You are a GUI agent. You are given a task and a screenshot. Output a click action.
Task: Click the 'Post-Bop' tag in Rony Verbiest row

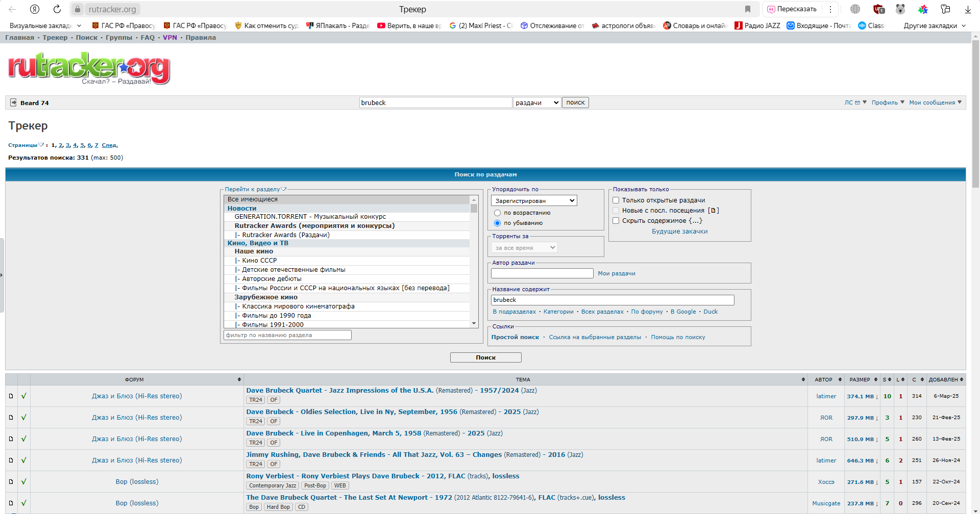[315, 485]
